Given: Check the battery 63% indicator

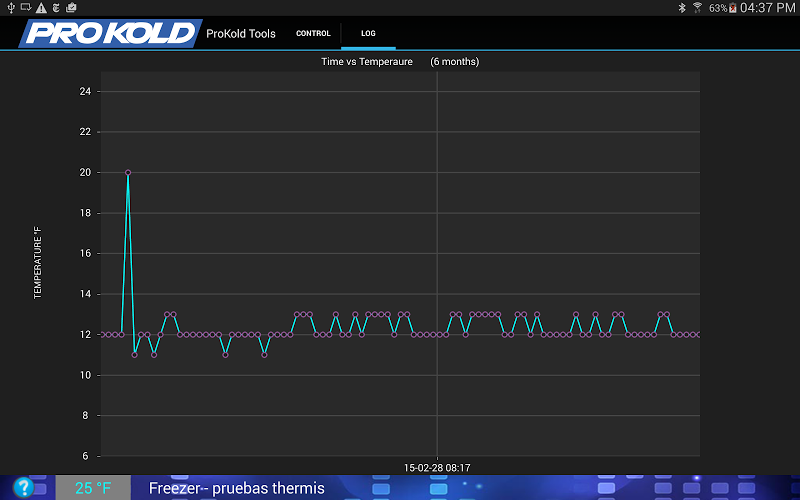Looking at the screenshot, I should click(x=722, y=8).
